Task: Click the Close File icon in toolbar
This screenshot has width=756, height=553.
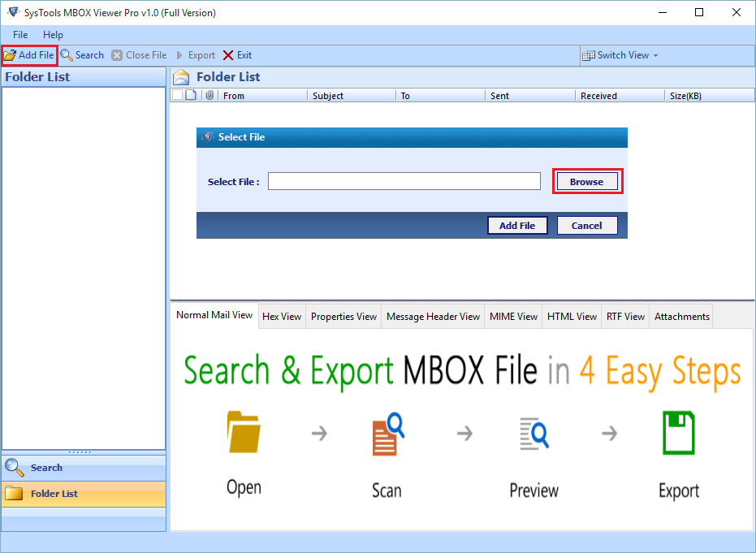Action: 117,55
